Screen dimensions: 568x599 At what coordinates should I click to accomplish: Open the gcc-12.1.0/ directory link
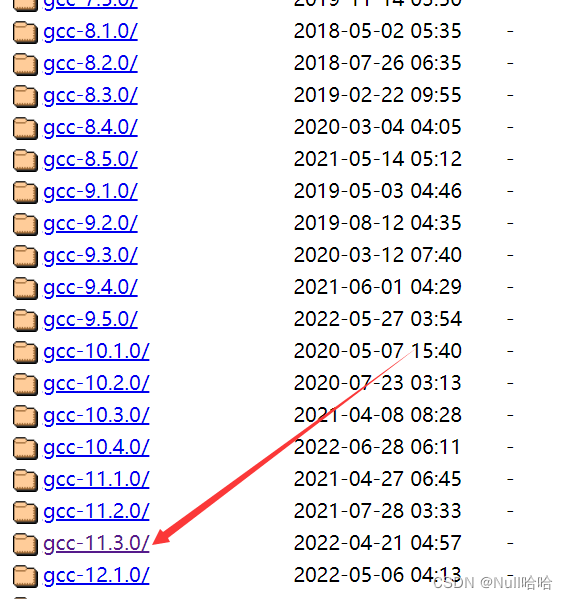(x=96, y=576)
